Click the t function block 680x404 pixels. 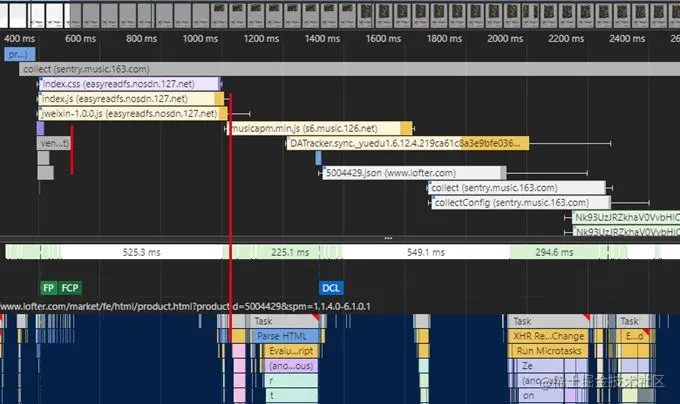[x=291, y=395]
